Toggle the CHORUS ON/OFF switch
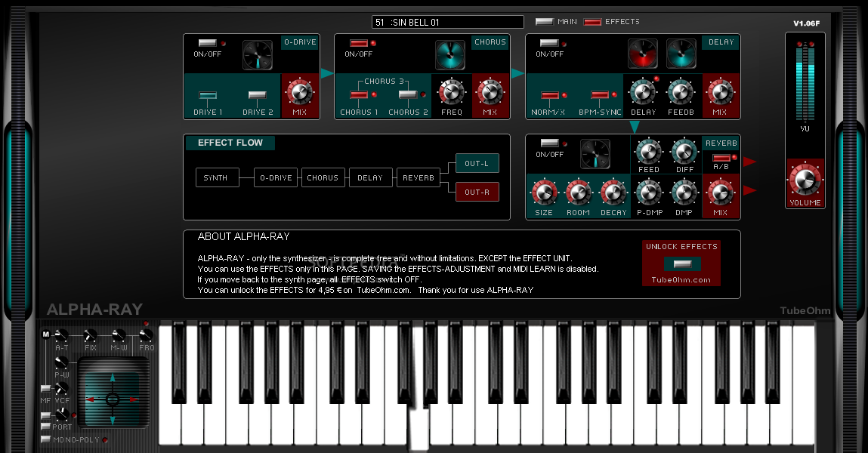 click(x=359, y=43)
